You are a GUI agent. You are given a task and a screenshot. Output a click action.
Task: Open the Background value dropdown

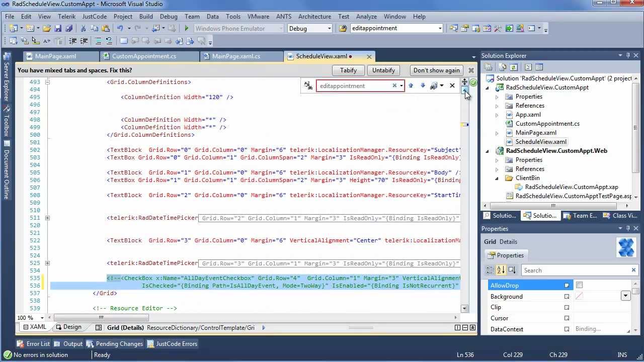(625, 296)
